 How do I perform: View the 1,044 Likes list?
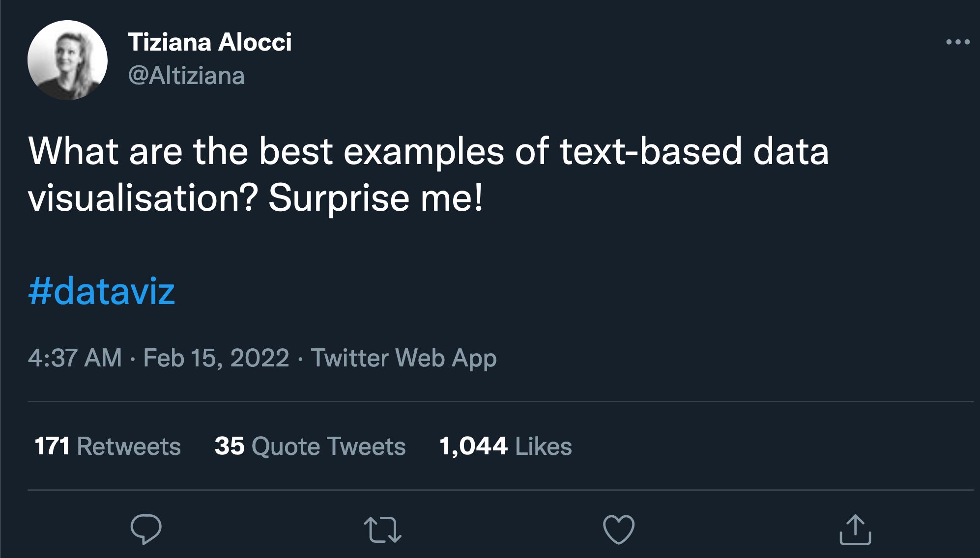(505, 446)
